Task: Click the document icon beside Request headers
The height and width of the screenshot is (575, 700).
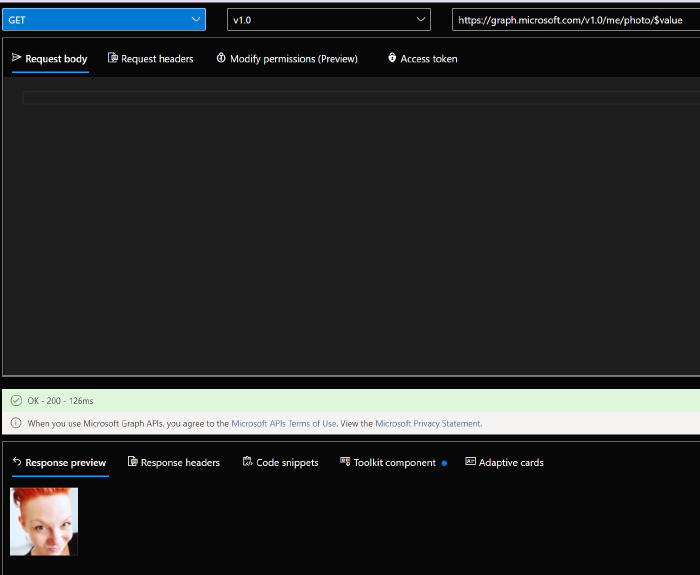Action: [x=113, y=59]
